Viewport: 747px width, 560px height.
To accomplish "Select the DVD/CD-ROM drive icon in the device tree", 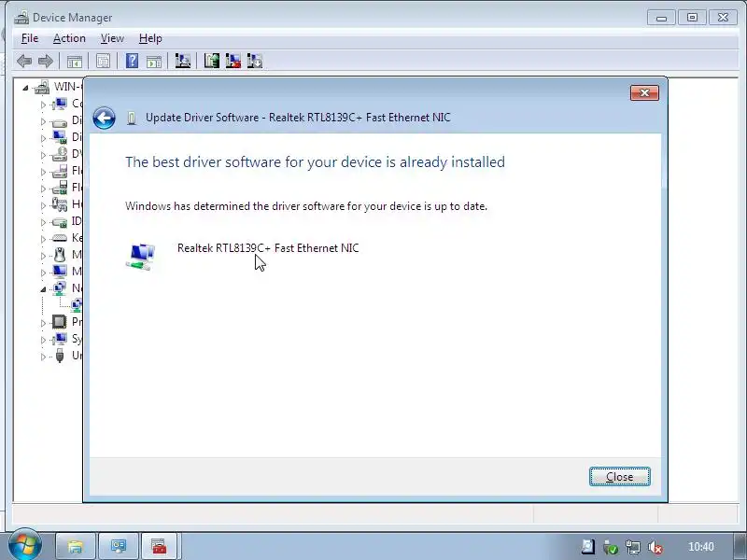I will pyautogui.click(x=60, y=154).
